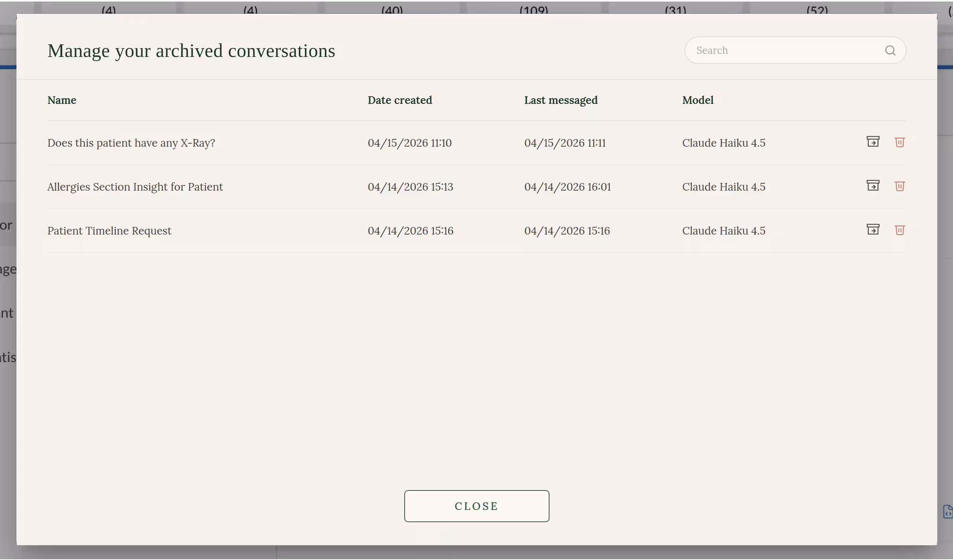
Task: Close the archived conversations dialog
Action: (476, 506)
